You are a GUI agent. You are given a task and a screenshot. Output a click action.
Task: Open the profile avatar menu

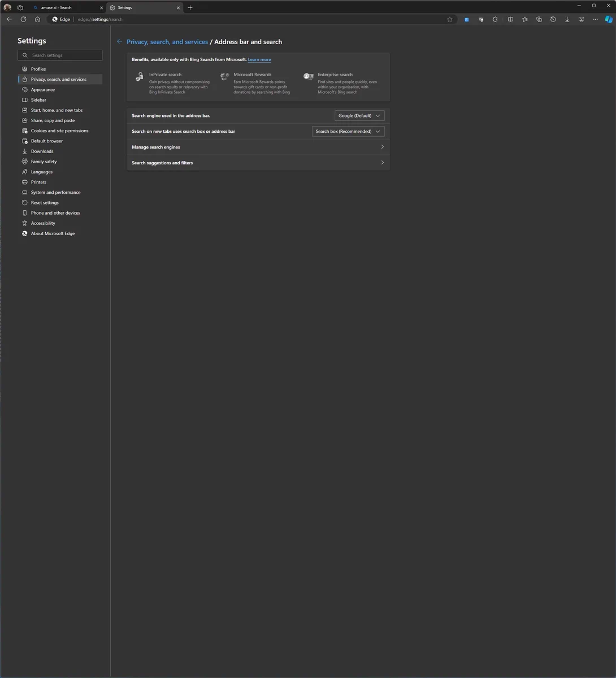[7, 7]
